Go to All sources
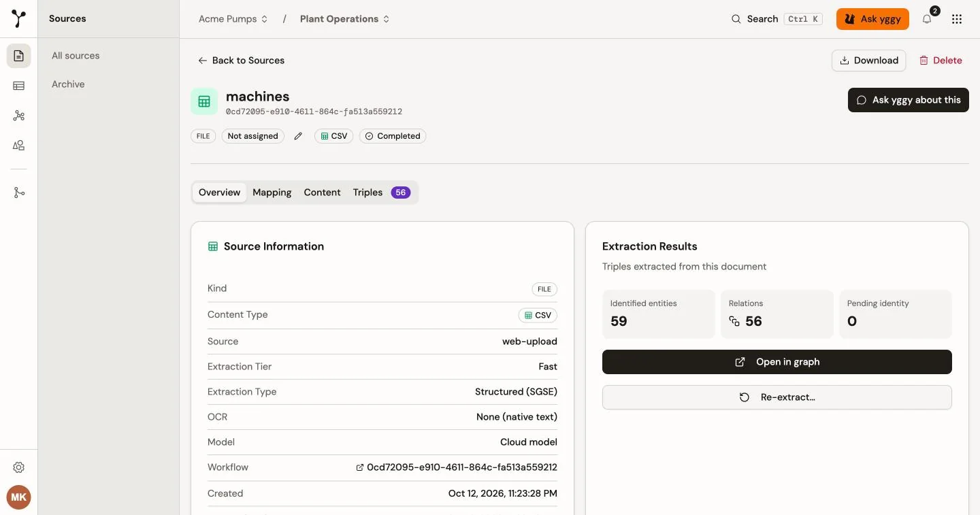This screenshot has width=980, height=515. point(76,56)
